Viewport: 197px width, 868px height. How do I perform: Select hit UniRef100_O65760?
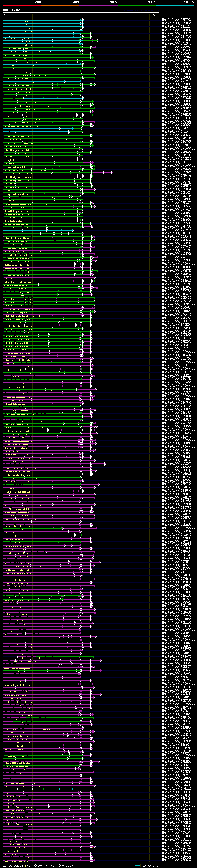(177, 20)
